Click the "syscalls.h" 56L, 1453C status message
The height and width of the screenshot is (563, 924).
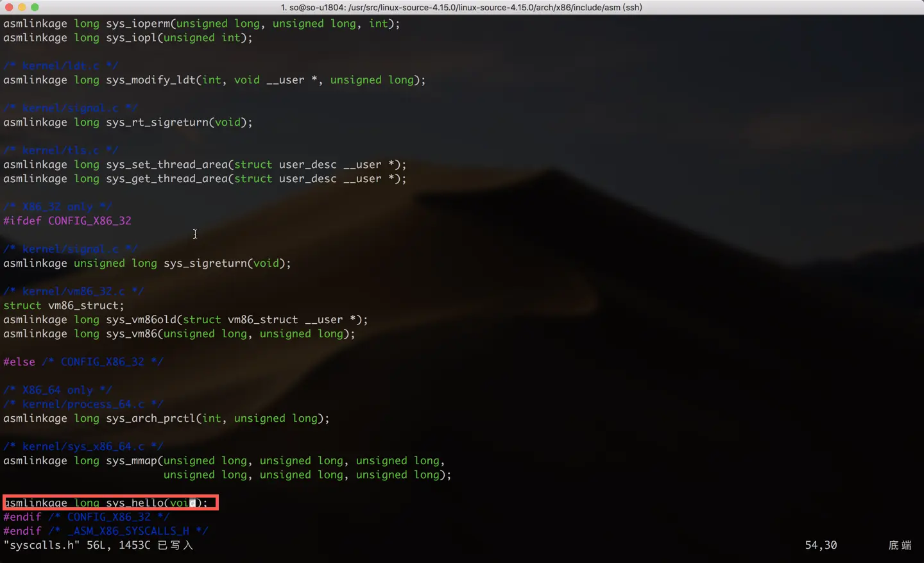(98, 546)
